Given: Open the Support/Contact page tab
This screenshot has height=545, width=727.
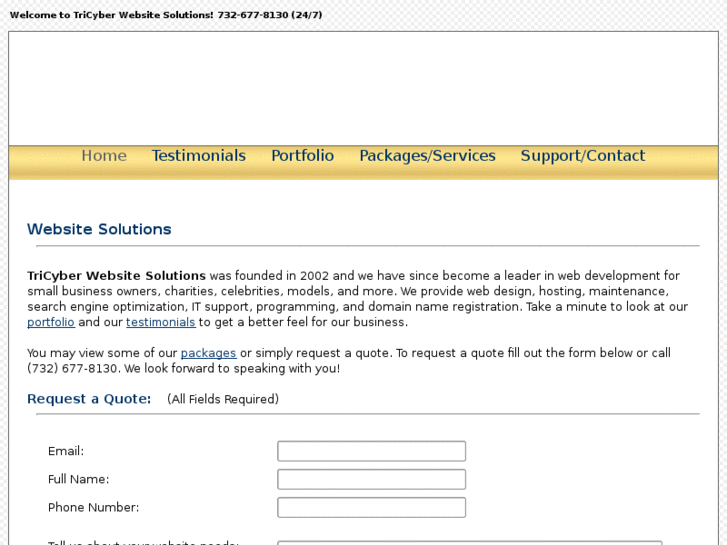Looking at the screenshot, I should pyautogui.click(x=582, y=156).
